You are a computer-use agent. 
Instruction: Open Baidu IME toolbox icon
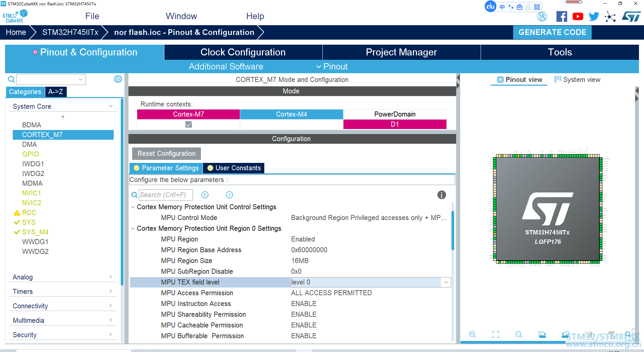520,7
